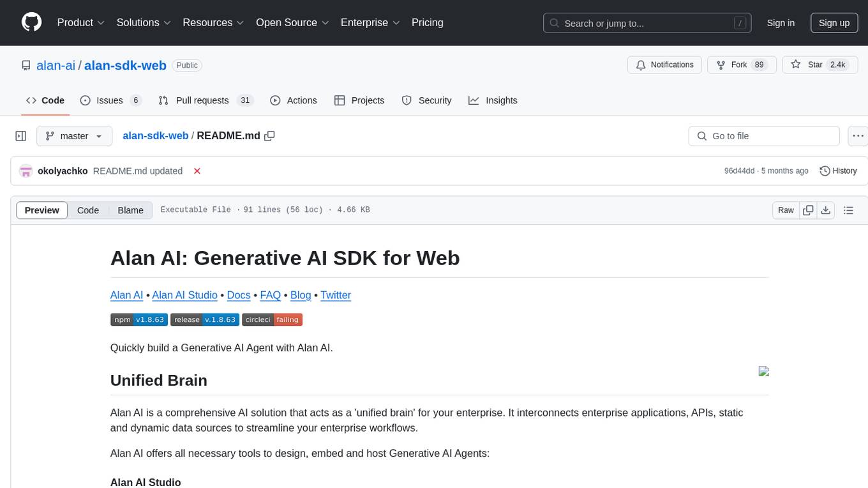Open commit 96d44dd

tap(739, 171)
